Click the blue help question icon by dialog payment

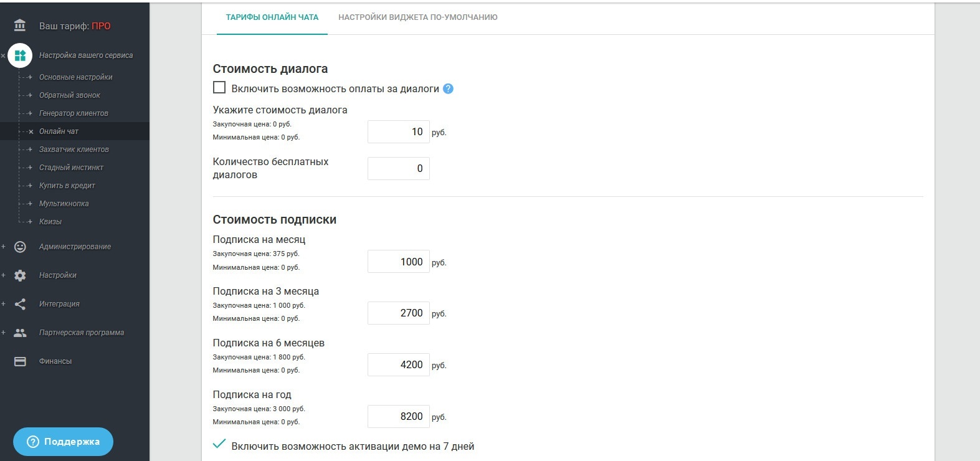(448, 89)
